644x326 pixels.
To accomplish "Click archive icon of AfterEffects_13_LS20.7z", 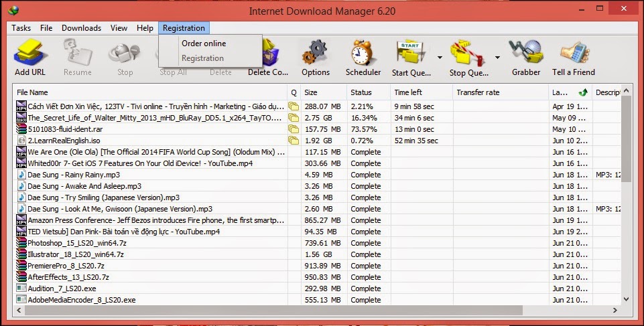I will coord(21,277).
